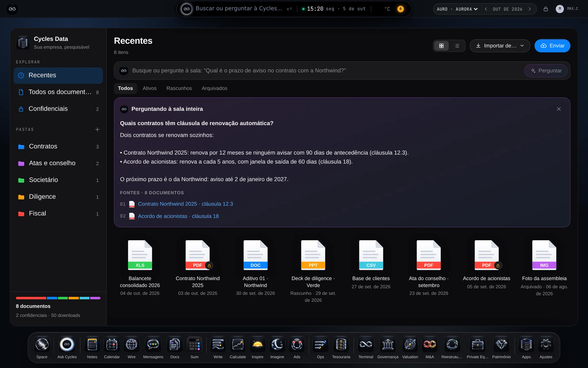Screen dimensions: 588x368
Task: Open the Notes dock icon
Action: (92, 347)
